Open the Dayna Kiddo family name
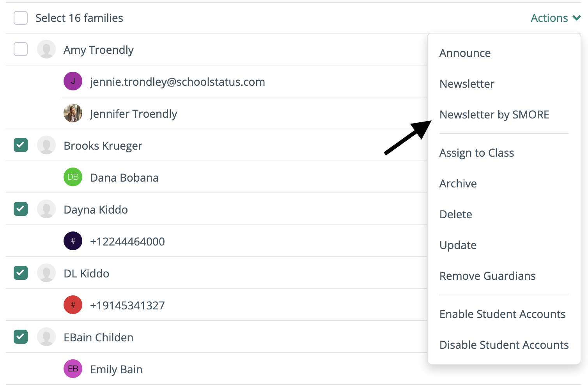The height and width of the screenshot is (385, 588). pos(96,210)
